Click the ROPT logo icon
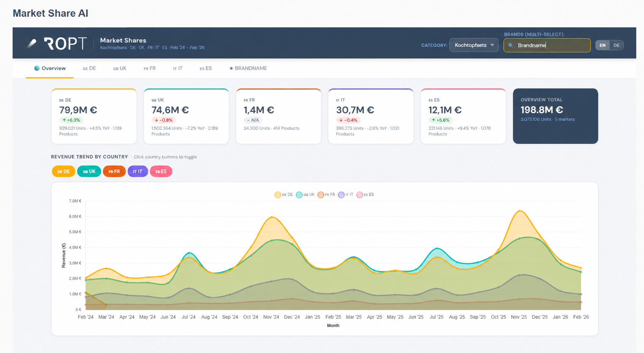 [32, 43]
